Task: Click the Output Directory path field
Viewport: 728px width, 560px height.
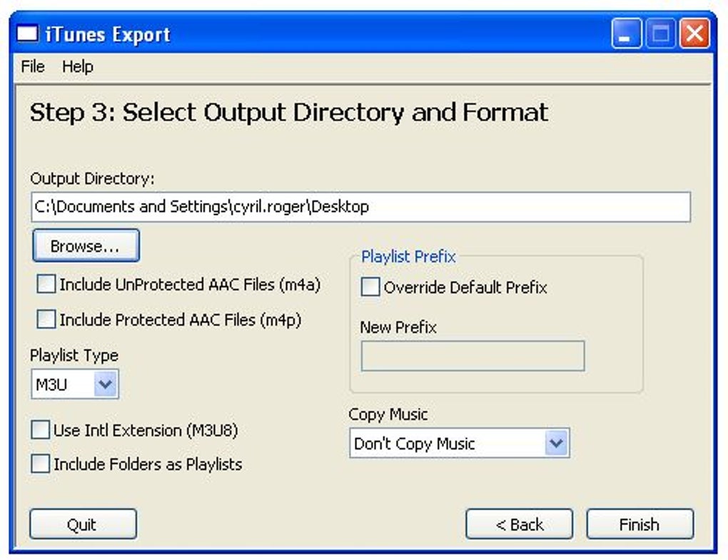Action: (360, 207)
